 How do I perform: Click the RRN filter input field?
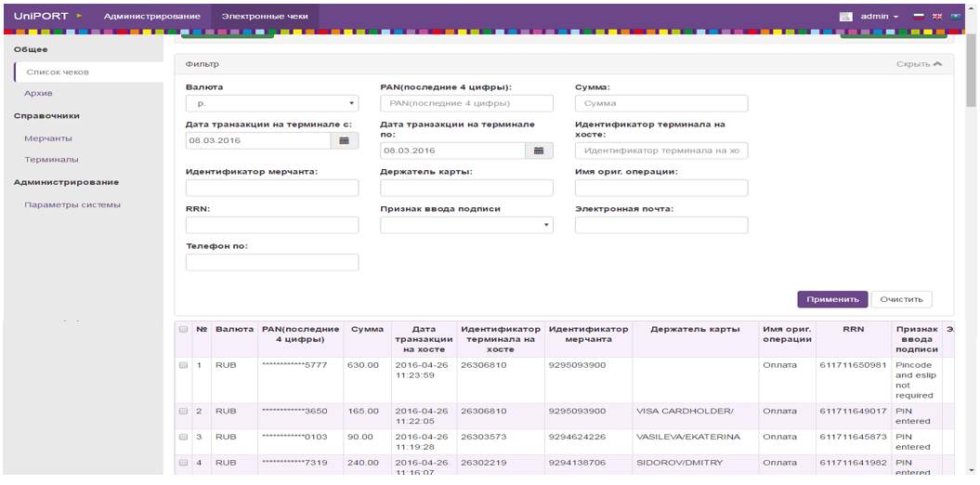tap(272, 225)
